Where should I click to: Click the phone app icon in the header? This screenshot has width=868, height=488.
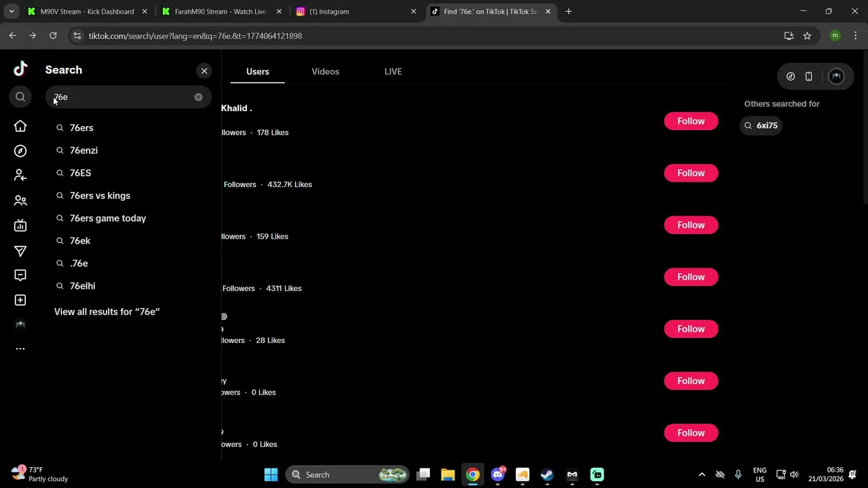point(808,77)
